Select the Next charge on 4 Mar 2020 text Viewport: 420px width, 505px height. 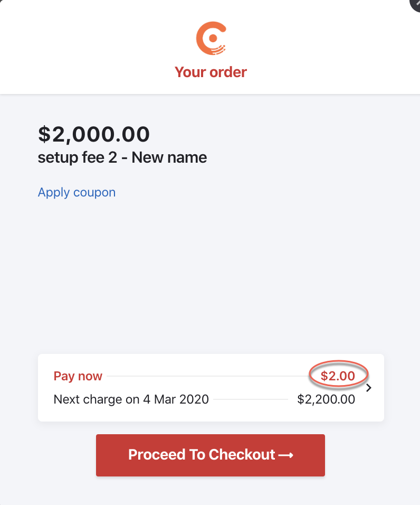(x=131, y=399)
